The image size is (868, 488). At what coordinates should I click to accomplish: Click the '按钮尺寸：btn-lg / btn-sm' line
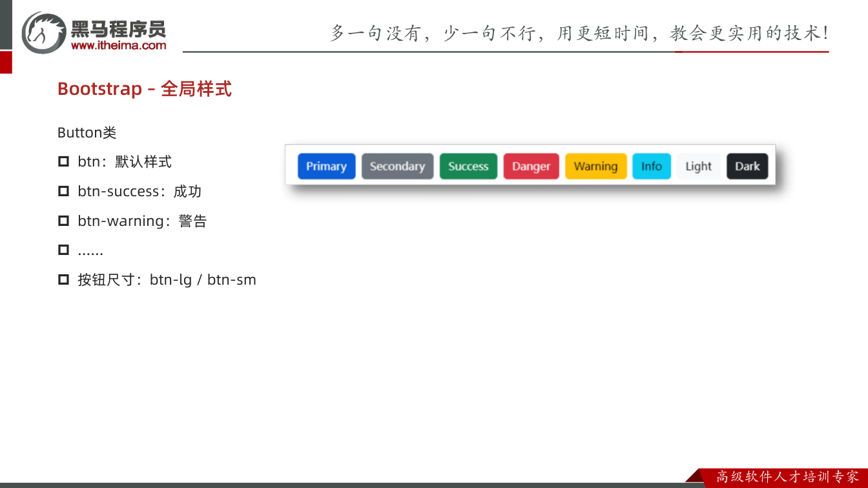coord(167,280)
